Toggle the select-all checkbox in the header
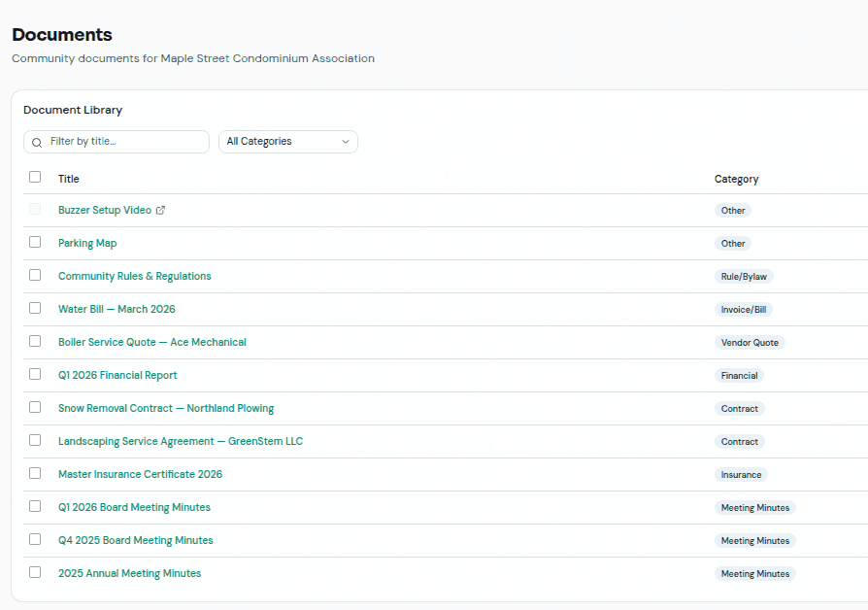 tap(35, 177)
